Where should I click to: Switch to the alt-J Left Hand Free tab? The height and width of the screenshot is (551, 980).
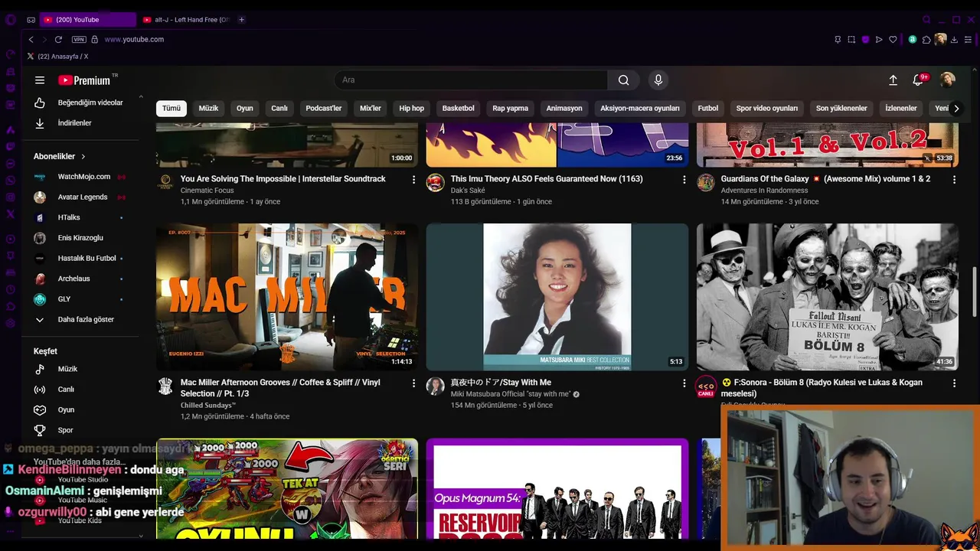(186, 19)
